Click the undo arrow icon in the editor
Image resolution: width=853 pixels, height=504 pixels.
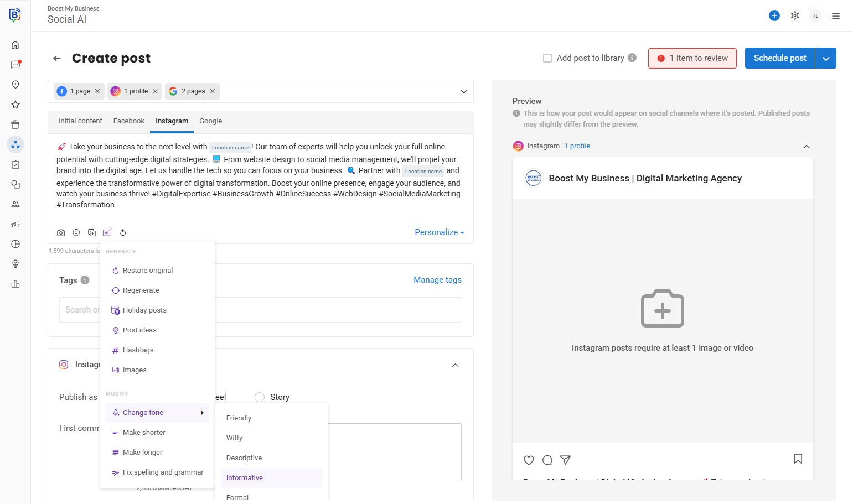(123, 233)
